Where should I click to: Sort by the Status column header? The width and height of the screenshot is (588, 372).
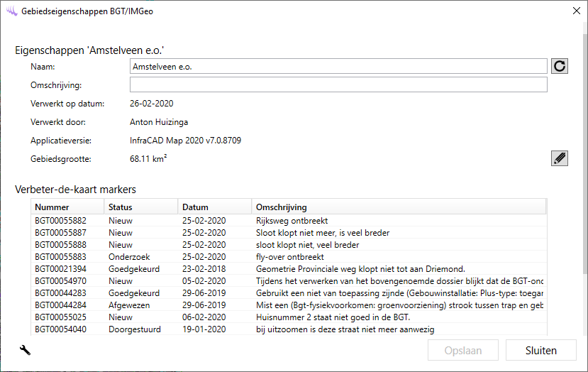pos(140,207)
